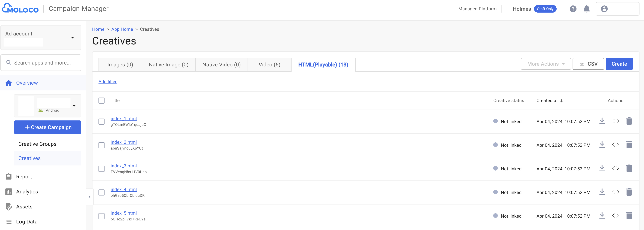Open the help icon in the top bar
The width and height of the screenshot is (644, 230).
(573, 9)
